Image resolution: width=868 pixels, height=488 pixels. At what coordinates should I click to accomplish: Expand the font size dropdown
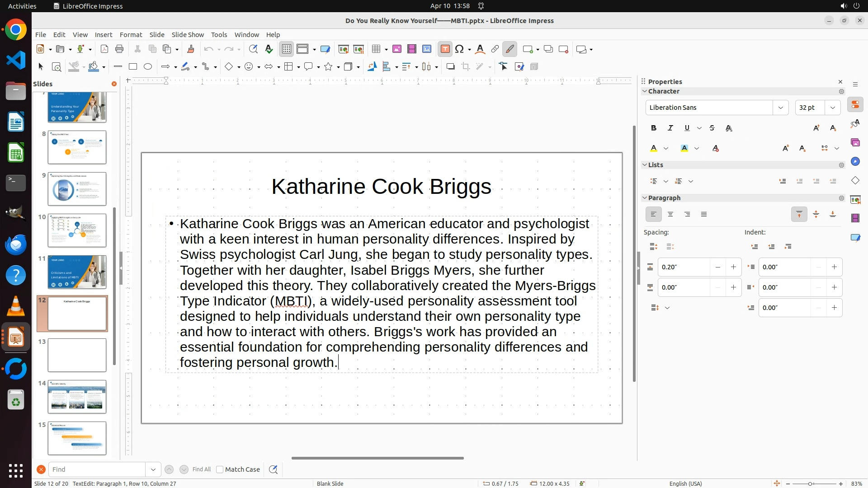pyautogui.click(x=833, y=108)
